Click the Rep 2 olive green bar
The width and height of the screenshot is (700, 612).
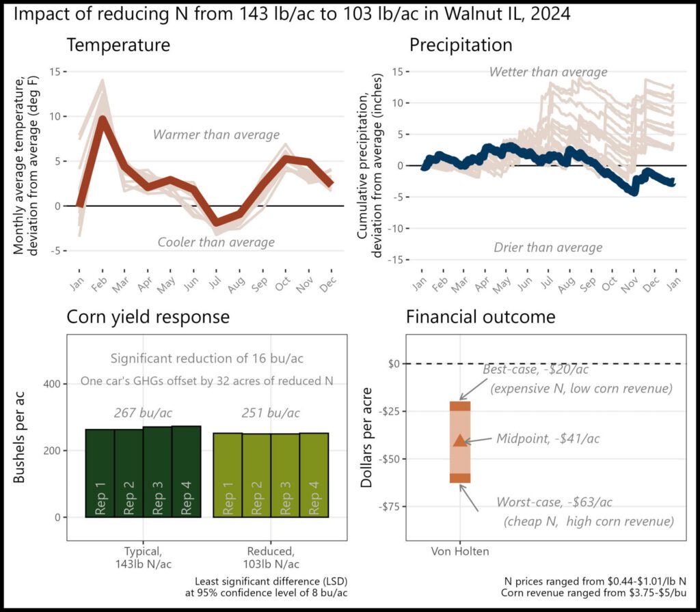257,475
